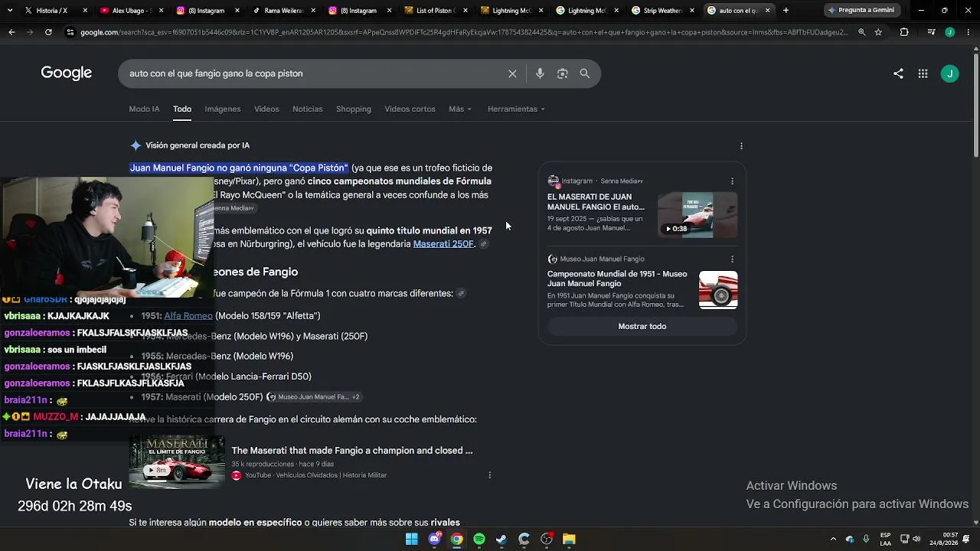
Task: Open the taskbar microphone indicator
Action: [866, 539]
